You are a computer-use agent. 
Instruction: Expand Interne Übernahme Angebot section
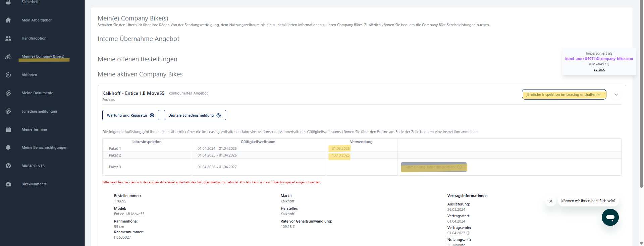[x=138, y=39]
